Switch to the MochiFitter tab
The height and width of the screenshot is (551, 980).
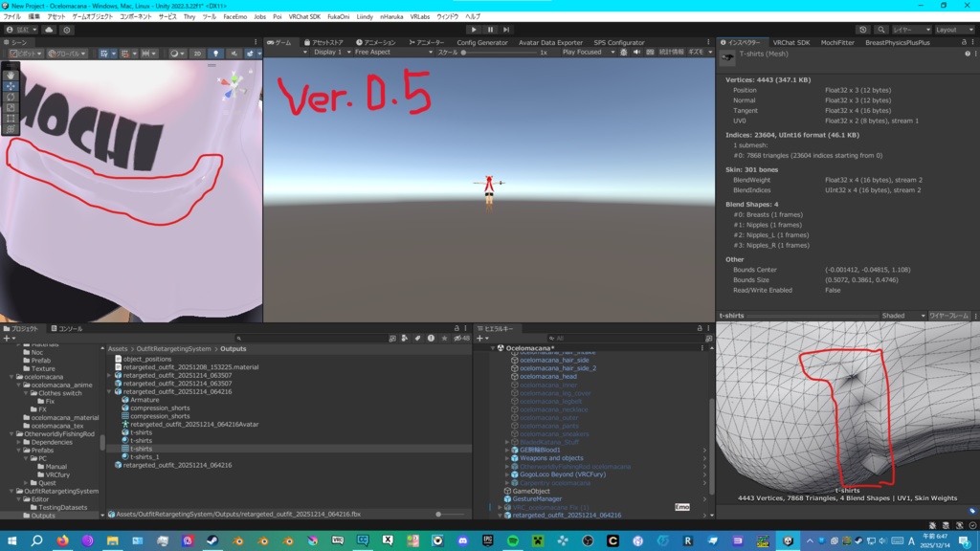tap(837, 42)
